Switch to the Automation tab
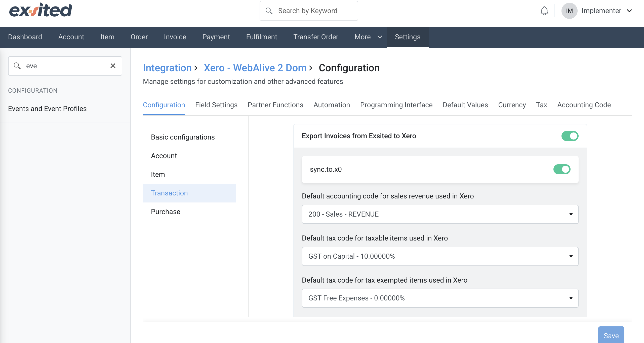 (332, 105)
